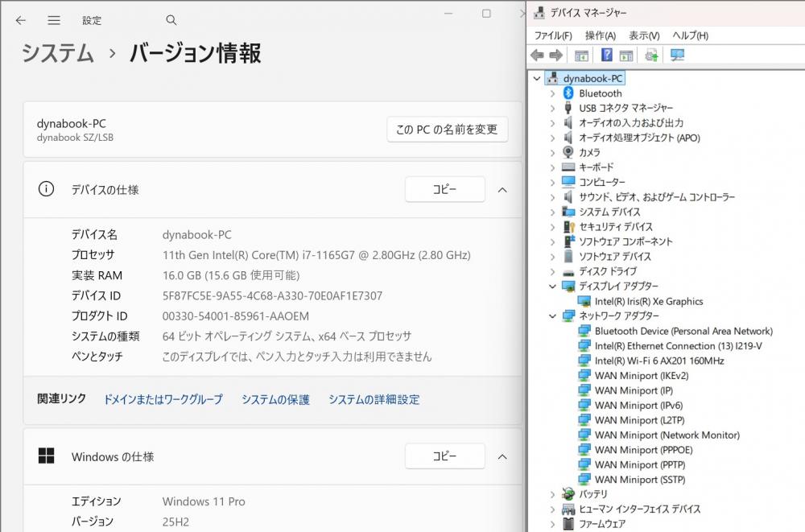Click the show/hide console tree icon
The image size is (805, 532).
581,55
